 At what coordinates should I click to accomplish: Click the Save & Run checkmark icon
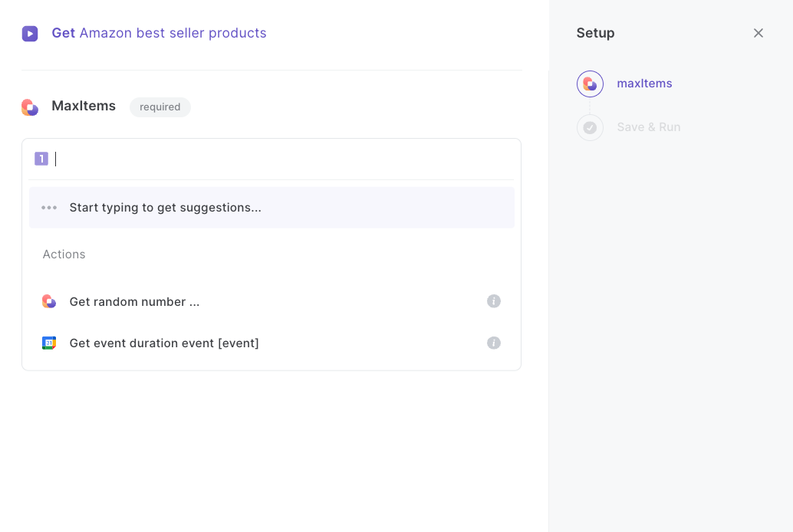point(590,127)
